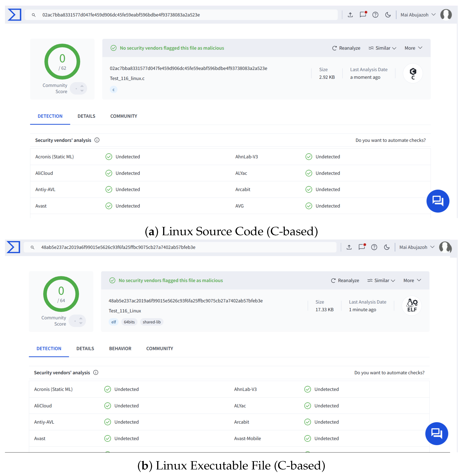Toggle dark mode moon icon in panel (b)
Viewport: 462px width, 476px height.
tap(387, 247)
